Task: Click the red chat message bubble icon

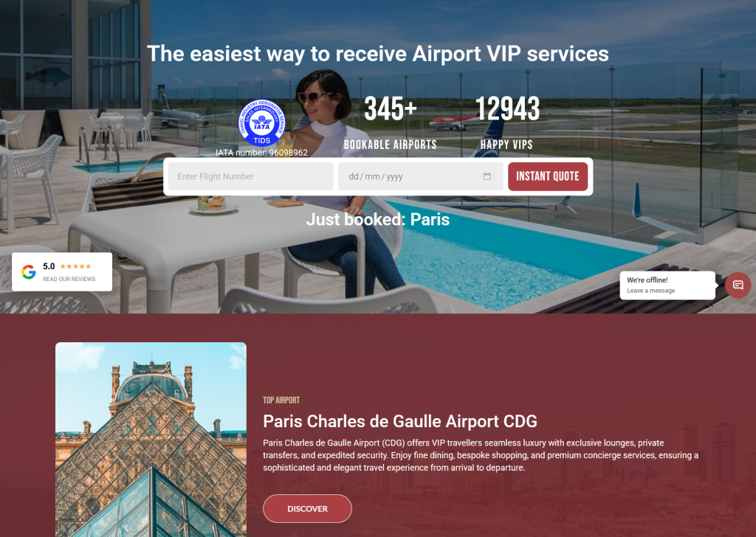Action: (738, 285)
